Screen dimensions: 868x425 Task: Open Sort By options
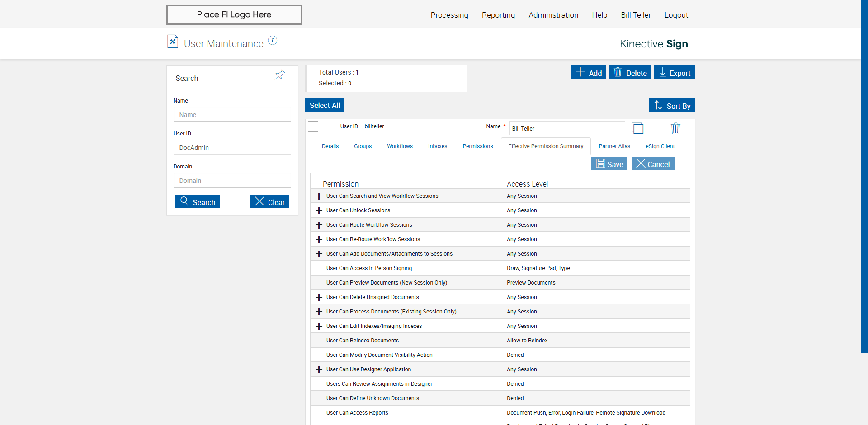click(672, 106)
